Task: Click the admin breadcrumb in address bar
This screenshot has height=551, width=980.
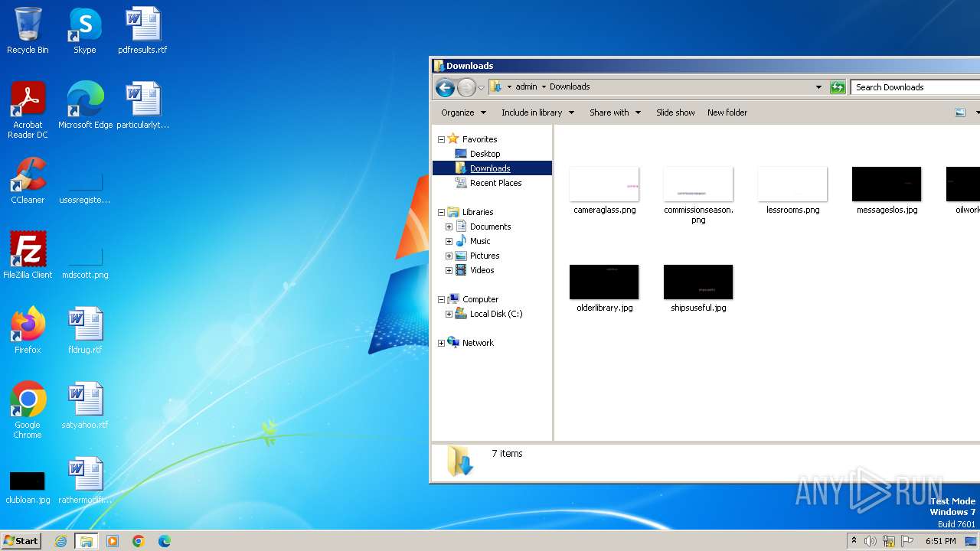Action: tap(526, 87)
